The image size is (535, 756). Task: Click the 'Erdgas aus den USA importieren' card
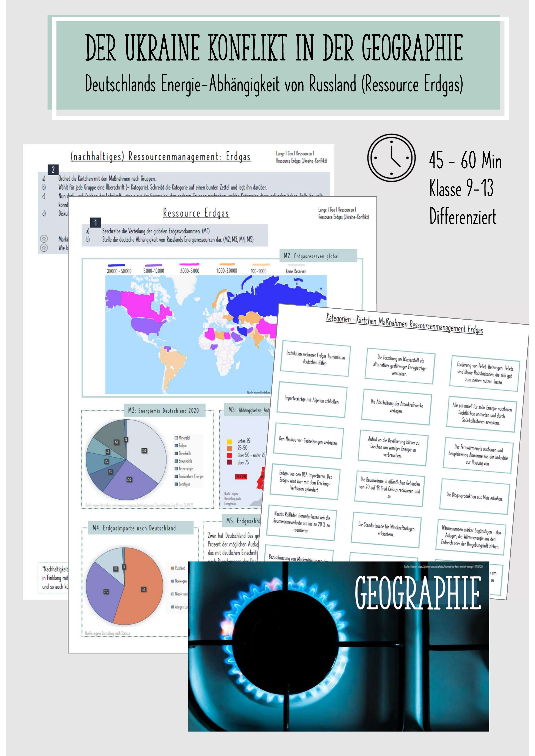tap(305, 482)
